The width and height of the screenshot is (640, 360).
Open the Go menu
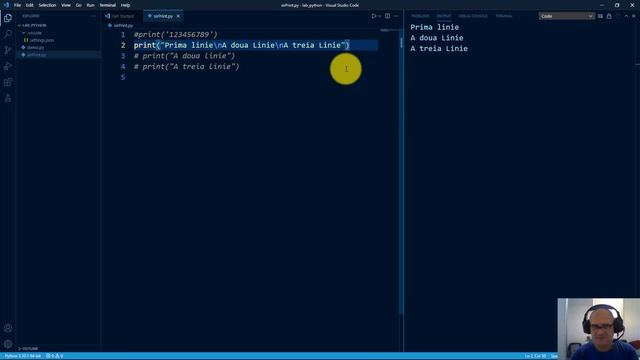(78, 5)
